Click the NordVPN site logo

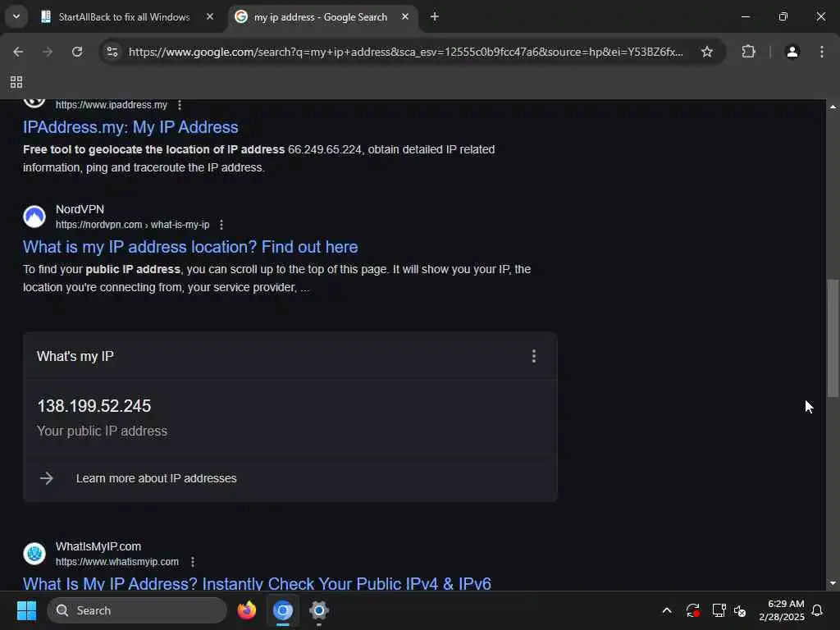click(34, 217)
